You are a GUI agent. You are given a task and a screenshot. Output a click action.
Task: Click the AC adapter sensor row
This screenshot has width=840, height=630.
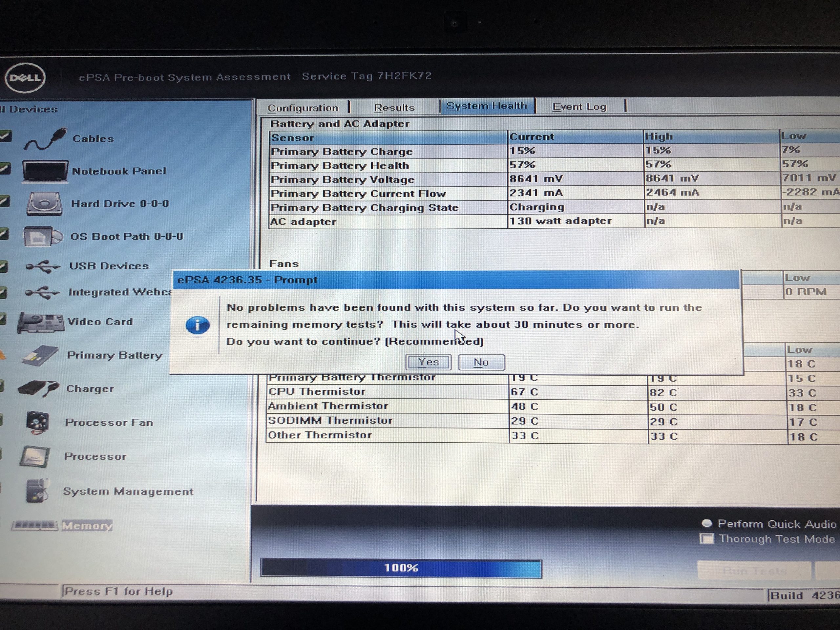555,221
